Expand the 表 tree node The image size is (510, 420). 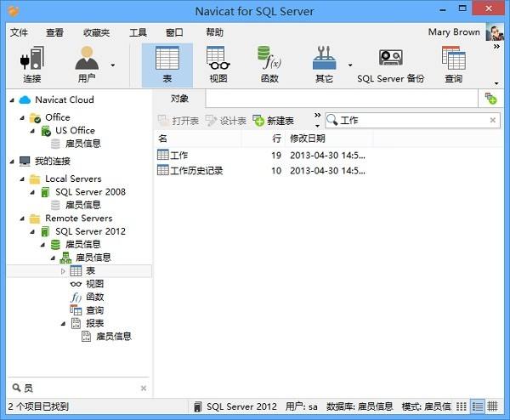click(63, 271)
